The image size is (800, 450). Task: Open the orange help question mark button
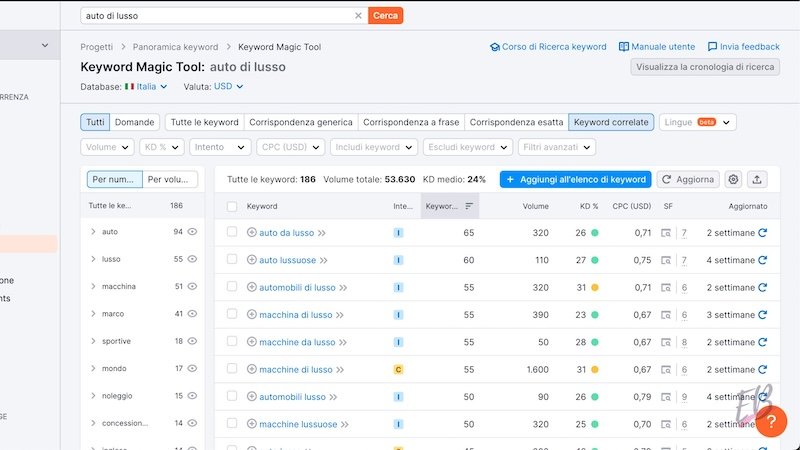coord(771,421)
